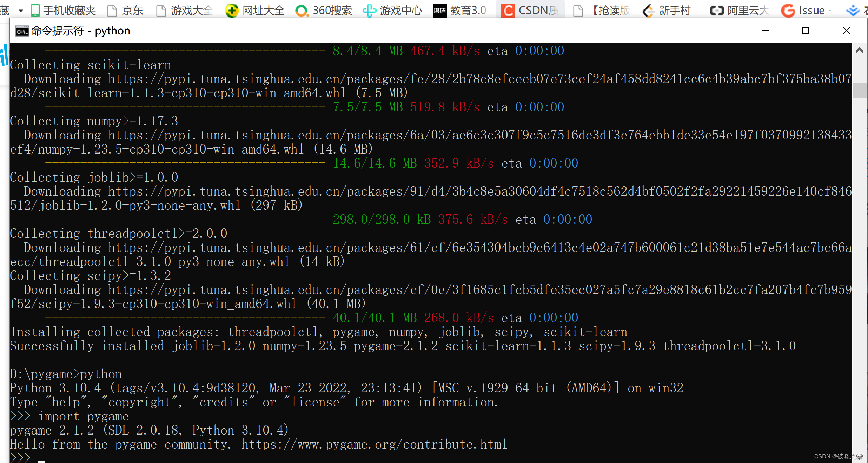
Task: Click the threadpoolctl-3.1.0-py3-none-any.whl filename text
Action: click(164, 262)
